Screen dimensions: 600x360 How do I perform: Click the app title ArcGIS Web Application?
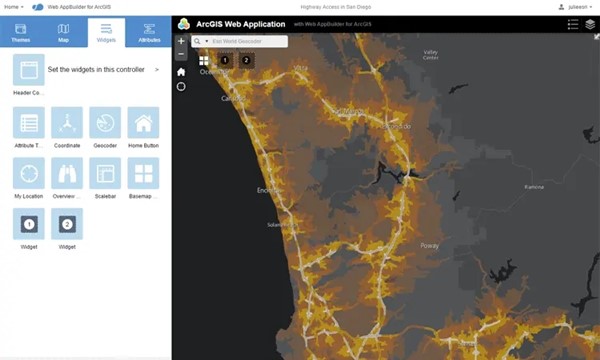pyautogui.click(x=241, y=24)
